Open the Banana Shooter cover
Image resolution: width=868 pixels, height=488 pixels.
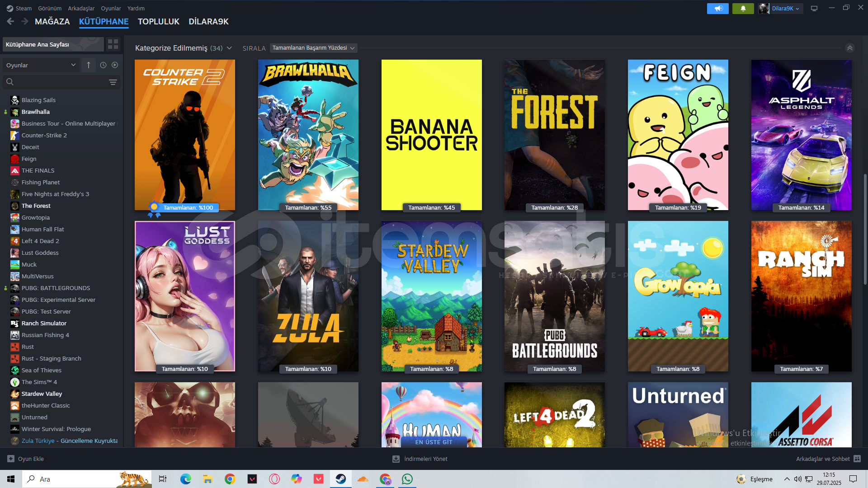432,135
